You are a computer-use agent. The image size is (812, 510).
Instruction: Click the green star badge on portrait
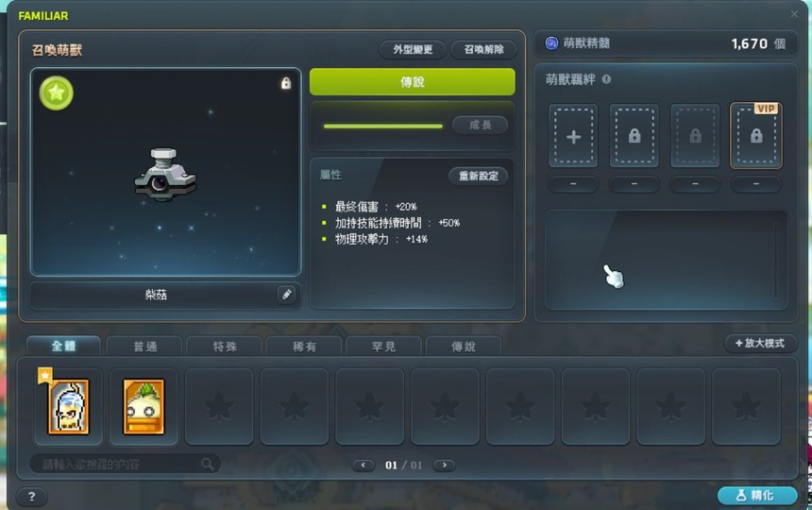point(57,93)
